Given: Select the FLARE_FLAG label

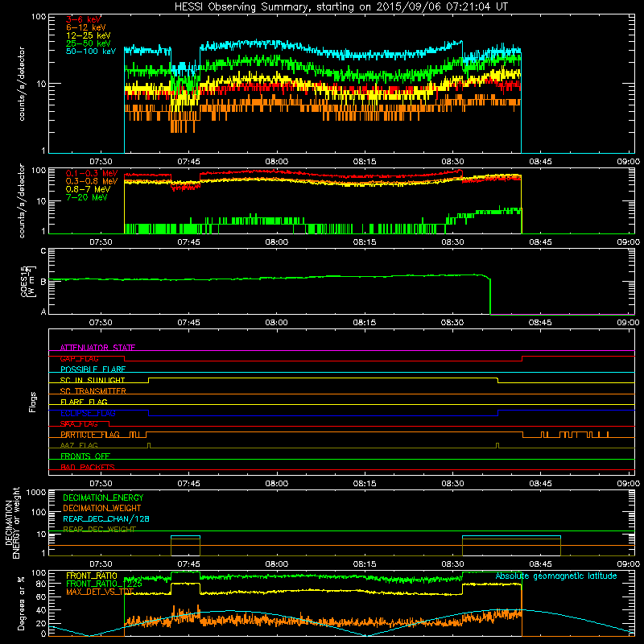Looking at the screenshot, I should pos(84,402).
